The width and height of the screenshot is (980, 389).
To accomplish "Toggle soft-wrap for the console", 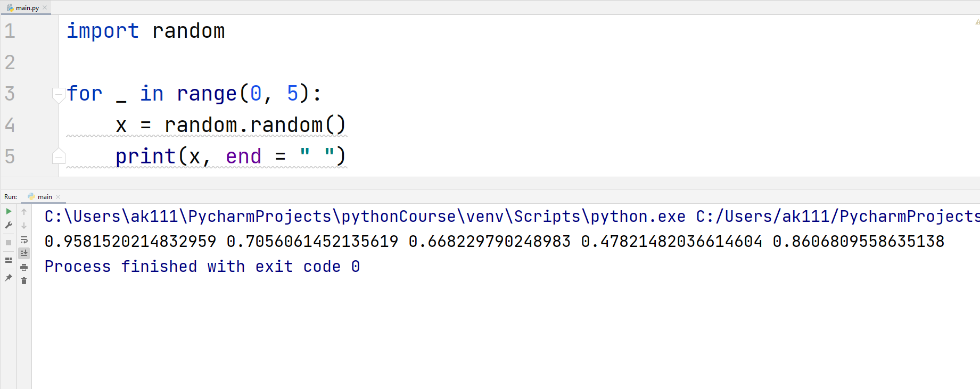I will [x=24, y=239].
